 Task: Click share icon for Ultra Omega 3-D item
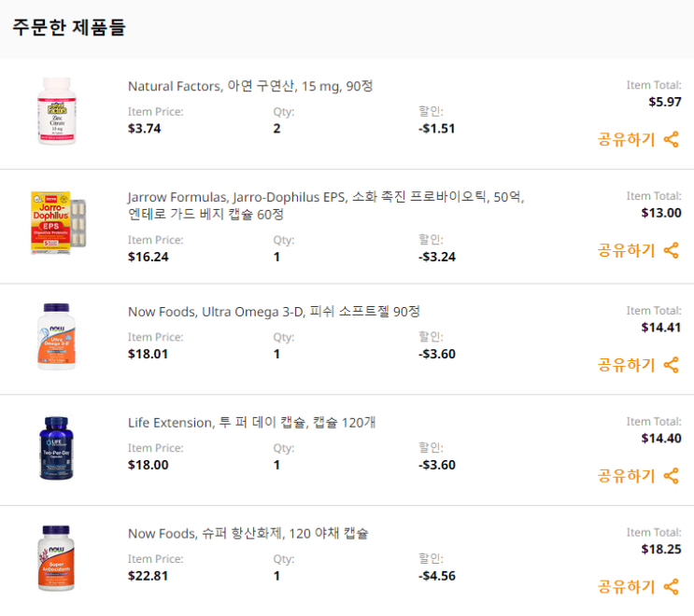pos(671,365)
